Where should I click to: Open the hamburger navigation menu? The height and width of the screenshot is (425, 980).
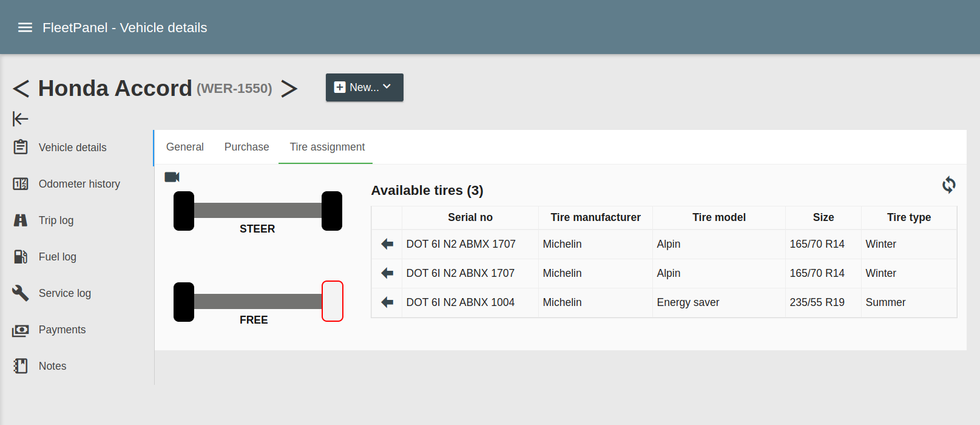tap(25, 27)
